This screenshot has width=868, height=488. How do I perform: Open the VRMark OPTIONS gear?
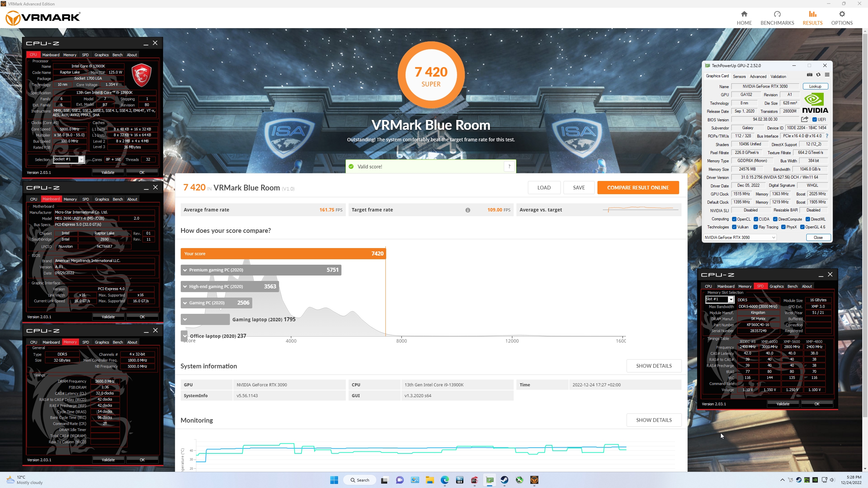pyautogui.click(x=842, y=18)
